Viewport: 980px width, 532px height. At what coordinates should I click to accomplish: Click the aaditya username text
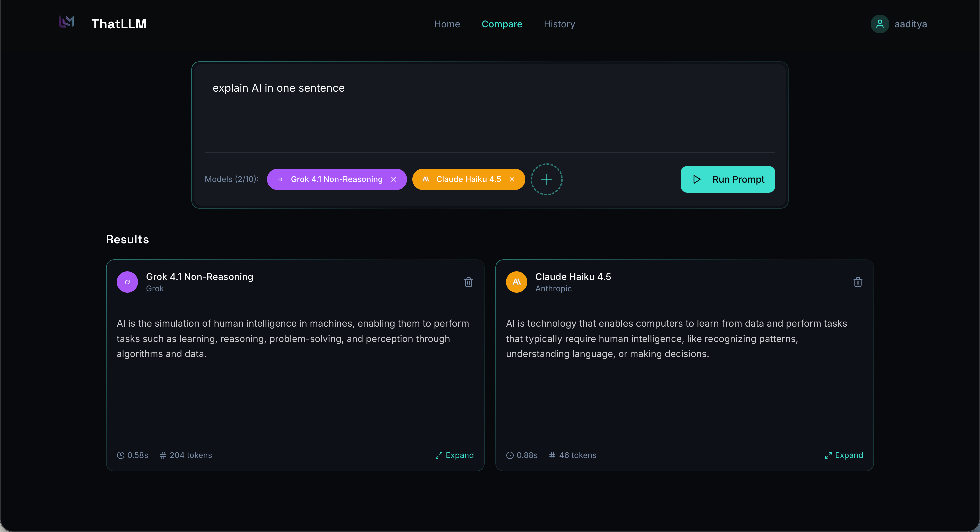pyautogui.click(x=910, y=24)
